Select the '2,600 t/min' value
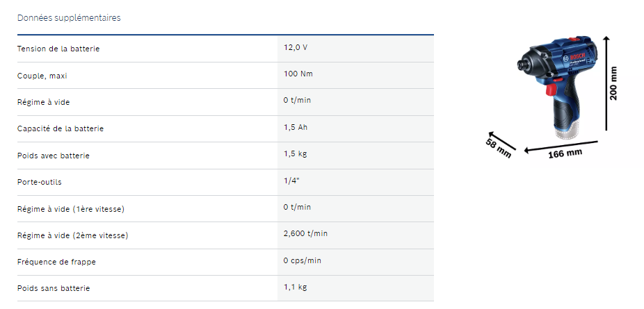644x309 pixels. point(305,233)
